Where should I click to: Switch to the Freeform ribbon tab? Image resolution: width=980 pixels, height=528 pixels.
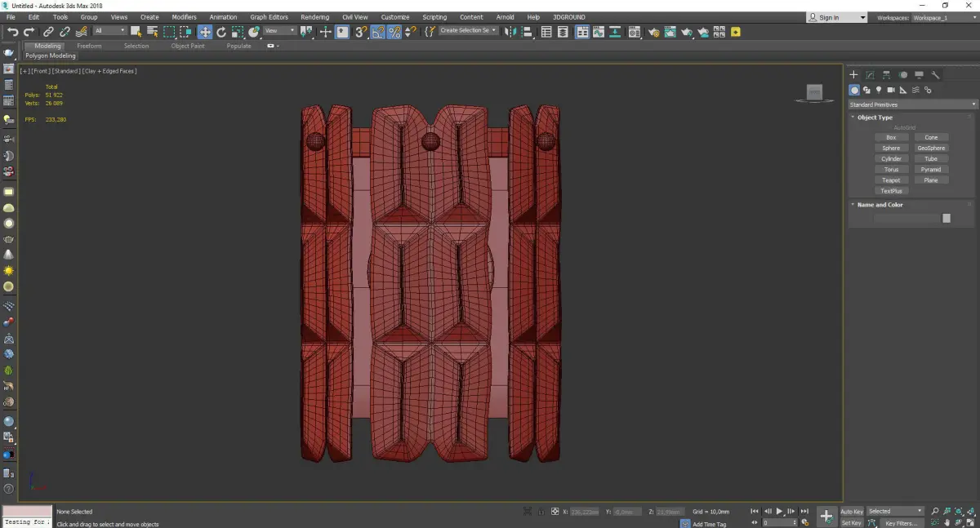coord(89,46)
